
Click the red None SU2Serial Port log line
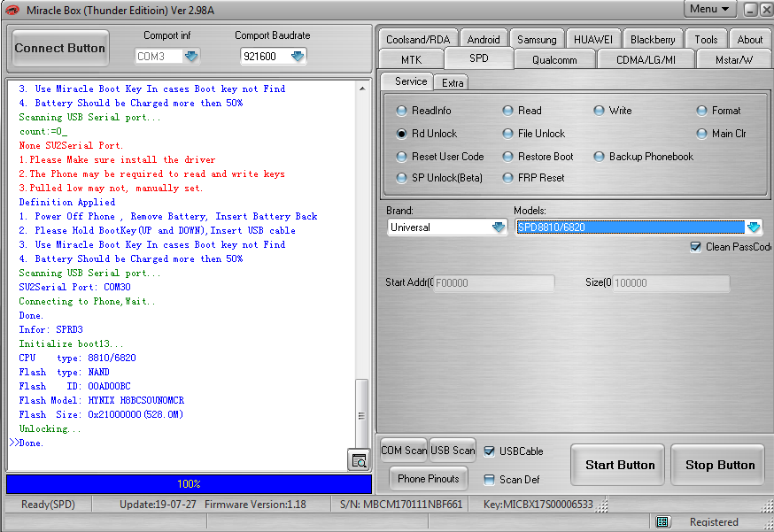[x=71, y=145]
